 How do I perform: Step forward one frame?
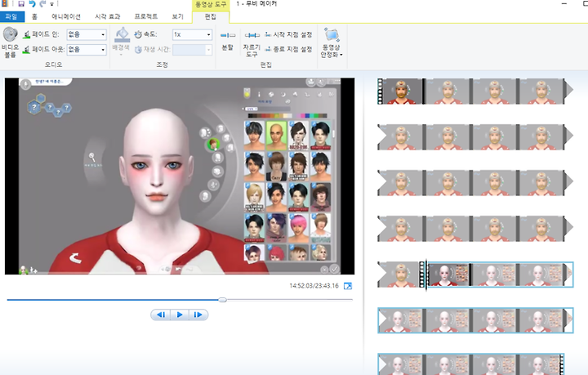click(x=198, y=315)
